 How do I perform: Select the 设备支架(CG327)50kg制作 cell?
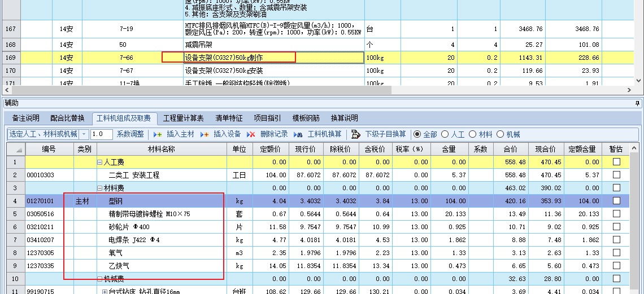click(x=274, y=58)
